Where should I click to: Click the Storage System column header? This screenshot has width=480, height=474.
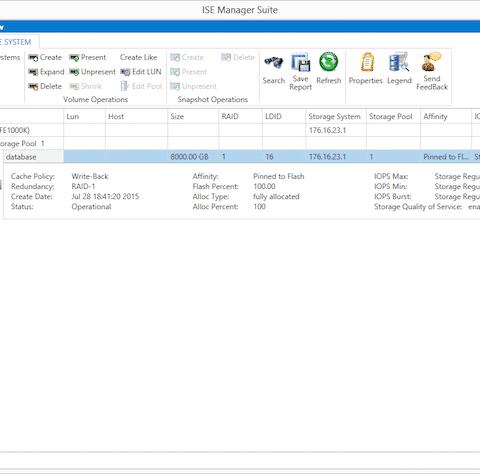(x=336, y=116)
